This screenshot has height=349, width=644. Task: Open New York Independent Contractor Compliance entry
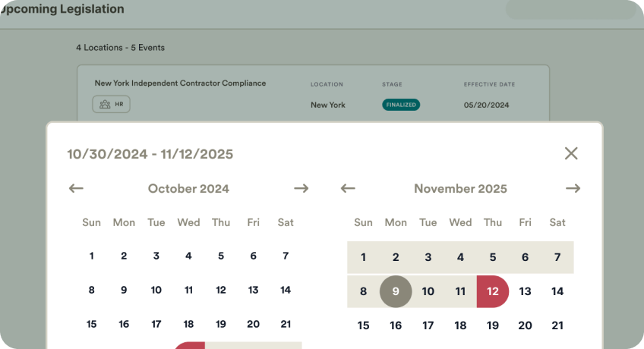coord(180,83)
